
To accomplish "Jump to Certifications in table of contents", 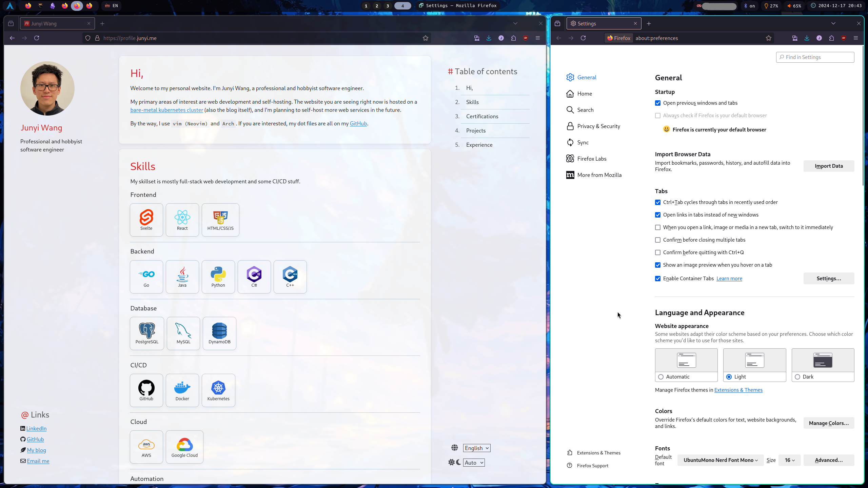I will (482, 116).
